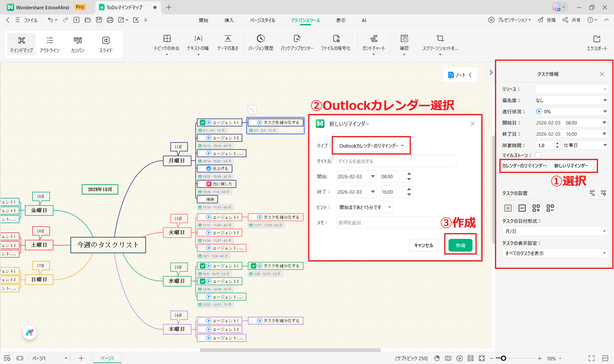Open the presentation play icon in status bar
Viewport: 614px width, 364px height.
(460, 358)
